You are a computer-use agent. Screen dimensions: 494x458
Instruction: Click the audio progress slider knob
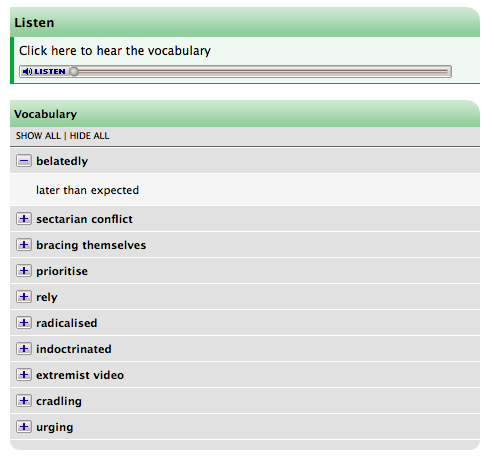74,72
